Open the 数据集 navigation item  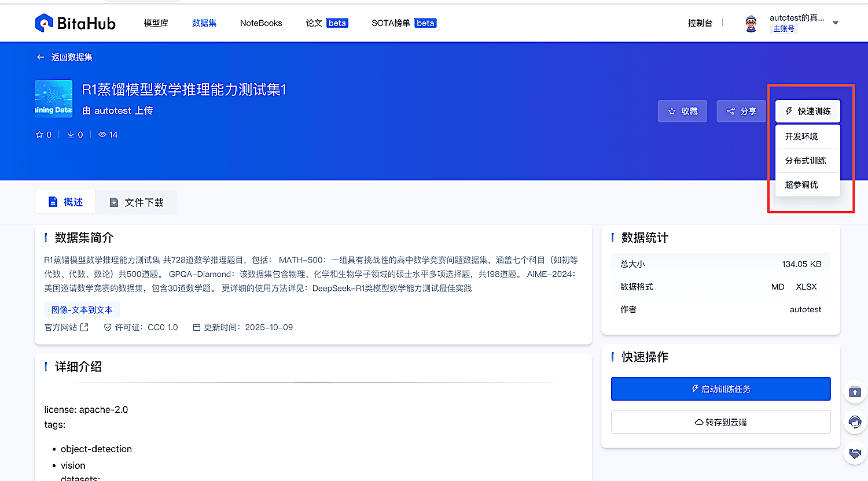pyautogui.click(x=204, y=23)
